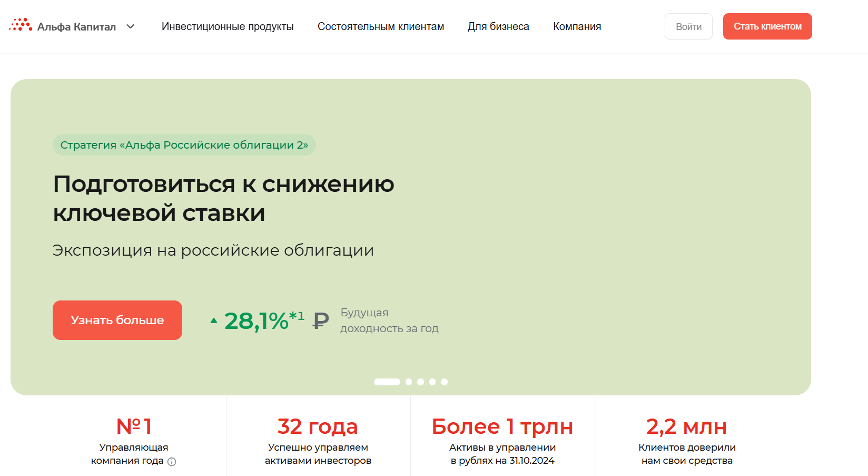Click the 32 года statistic
868x476 pixels.
tap(318, 426)
